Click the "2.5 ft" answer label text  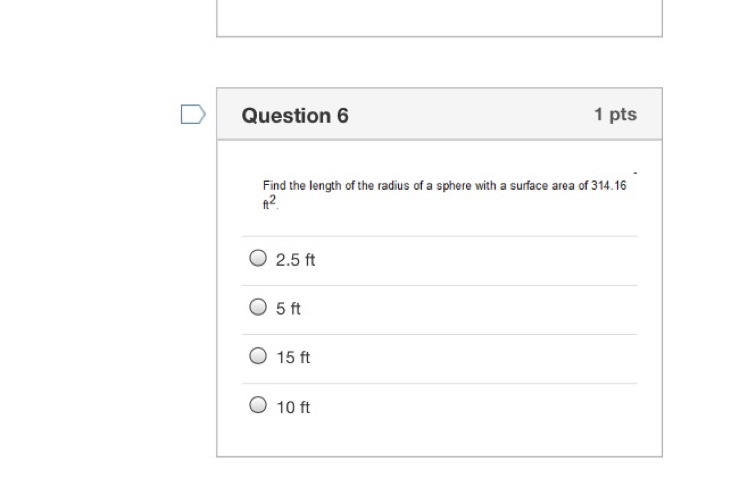tap(295, 260)
